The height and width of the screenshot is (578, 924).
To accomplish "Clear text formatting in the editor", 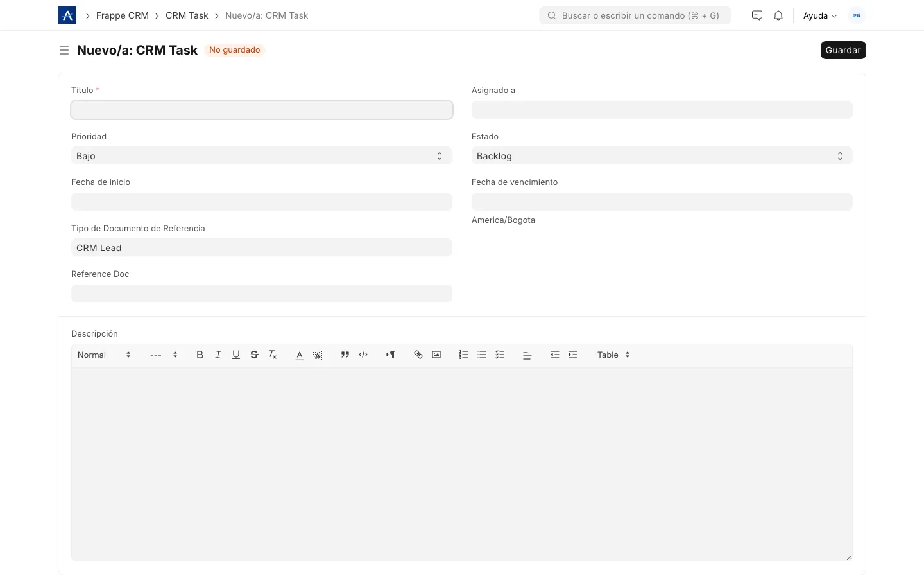I will click(272, 355).
